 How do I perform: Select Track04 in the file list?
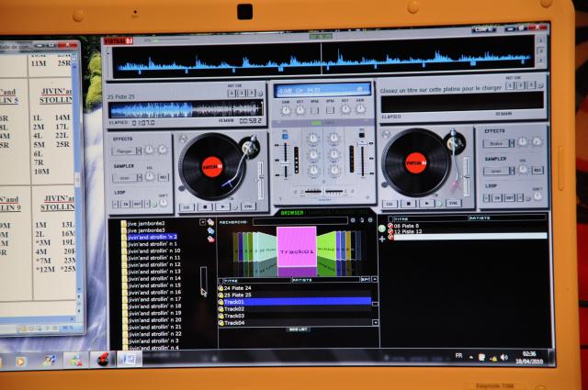point(294,323)
